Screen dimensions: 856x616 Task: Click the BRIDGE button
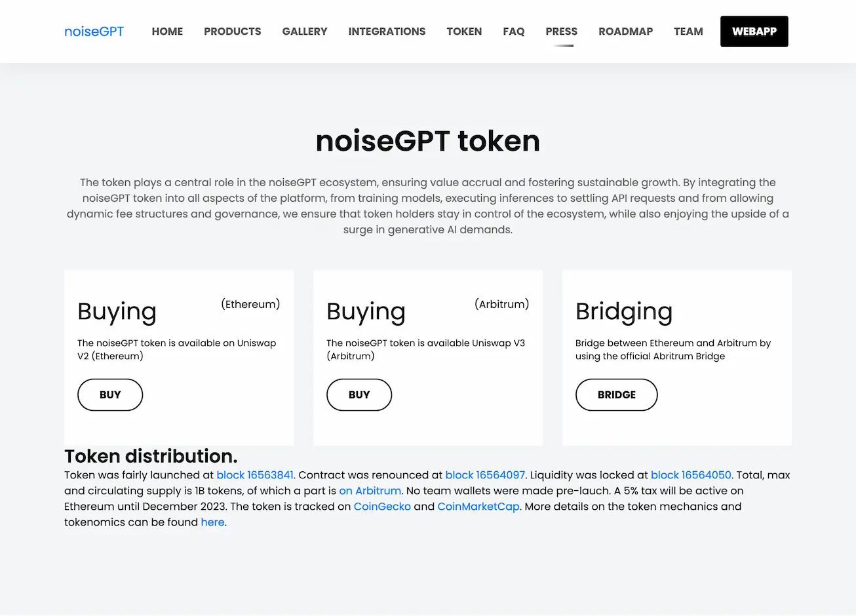[x=616, y=395]
